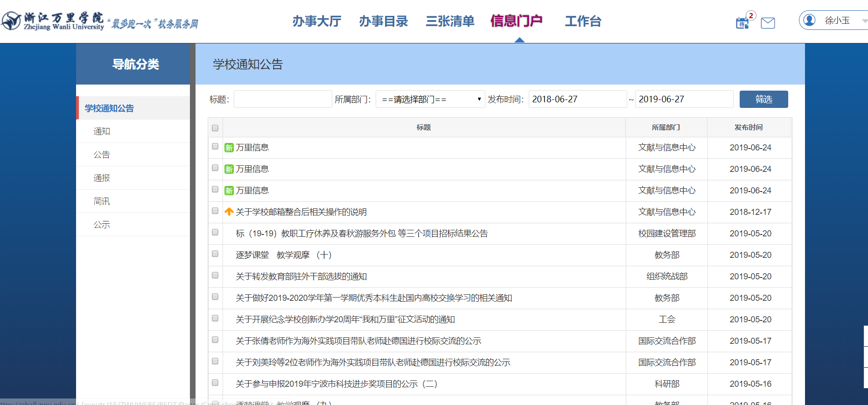868x405 pixels.
Task: Expand the 所属部门 department dropdown
Action: tap(430, 99)
